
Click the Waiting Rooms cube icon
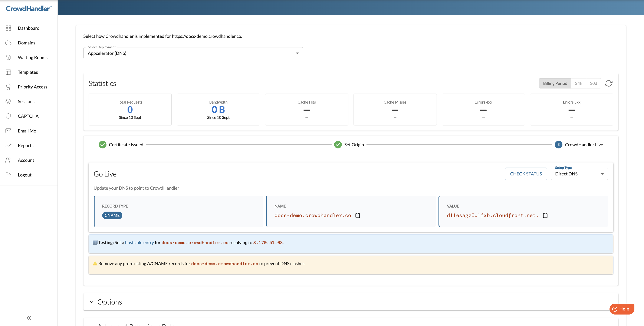click(8, 57)
